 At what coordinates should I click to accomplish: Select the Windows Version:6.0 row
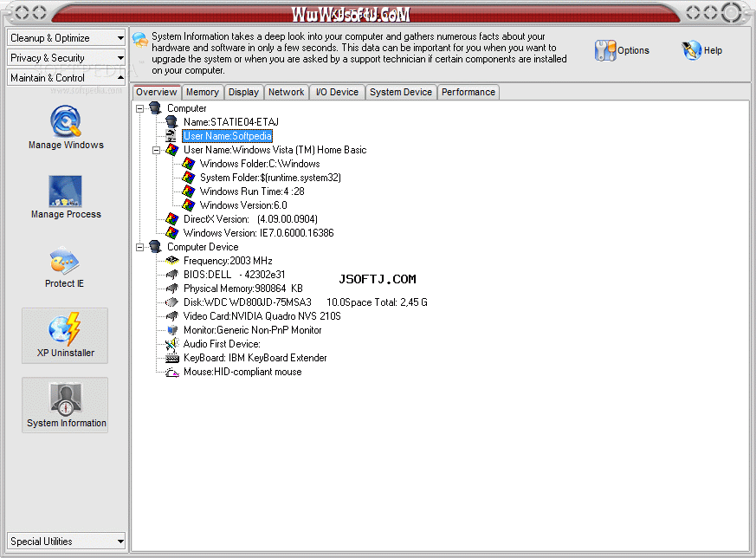[x=243, y=205]
